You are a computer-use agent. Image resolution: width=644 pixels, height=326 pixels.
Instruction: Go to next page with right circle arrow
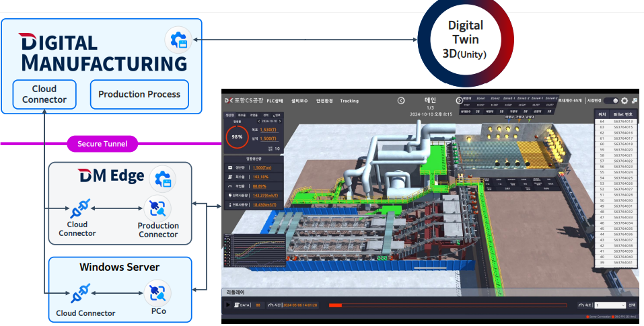(459, 101)
